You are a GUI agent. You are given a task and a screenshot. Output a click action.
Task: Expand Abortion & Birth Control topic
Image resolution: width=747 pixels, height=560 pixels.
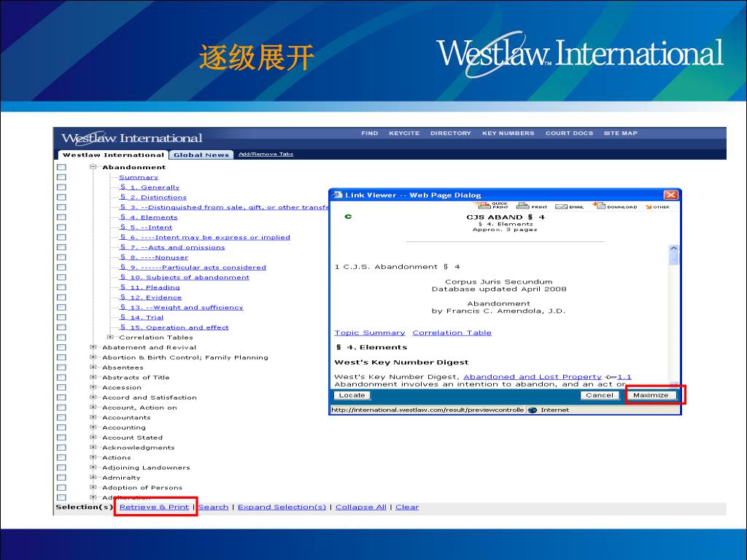(x=93, y=357)
